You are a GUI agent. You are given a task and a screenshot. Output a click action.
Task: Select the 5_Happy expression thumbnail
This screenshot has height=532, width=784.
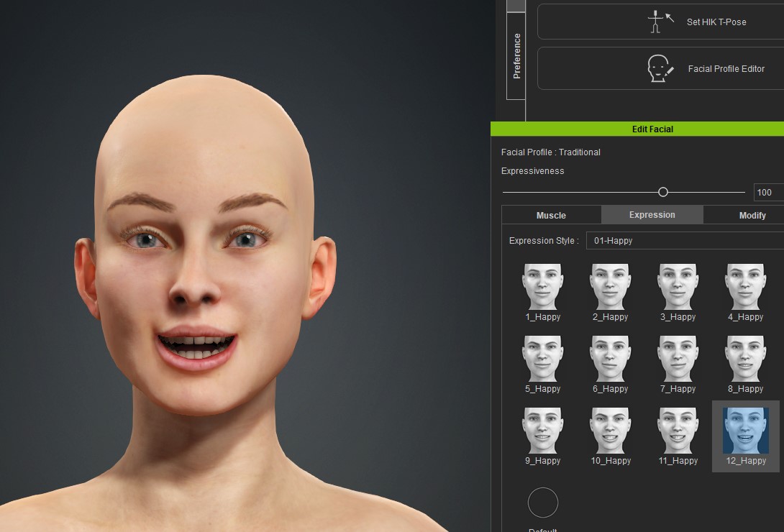pyautogui.click(x=542, y=359)
